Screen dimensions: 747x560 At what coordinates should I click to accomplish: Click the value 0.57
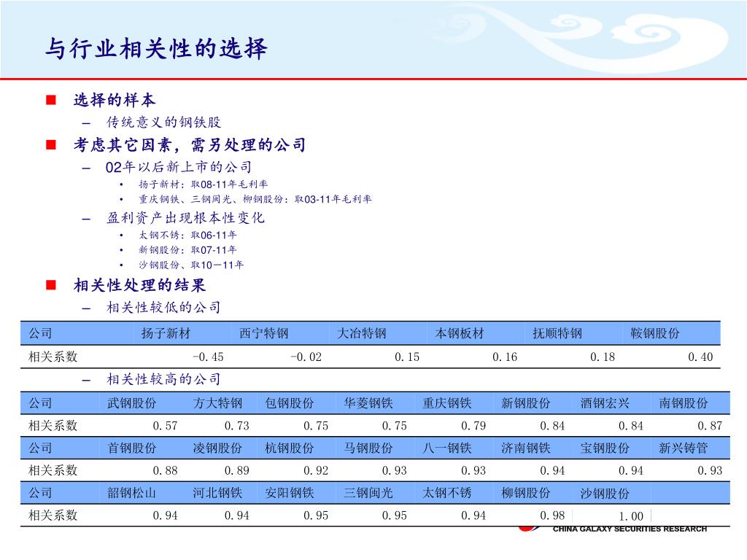coord(166,426)
